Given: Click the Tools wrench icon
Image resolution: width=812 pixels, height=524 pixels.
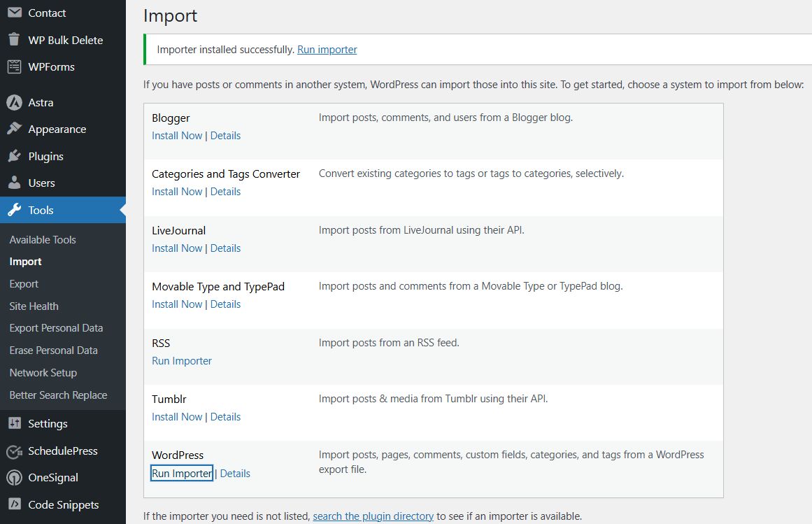Looking at the screenshot, I should 15,210.
